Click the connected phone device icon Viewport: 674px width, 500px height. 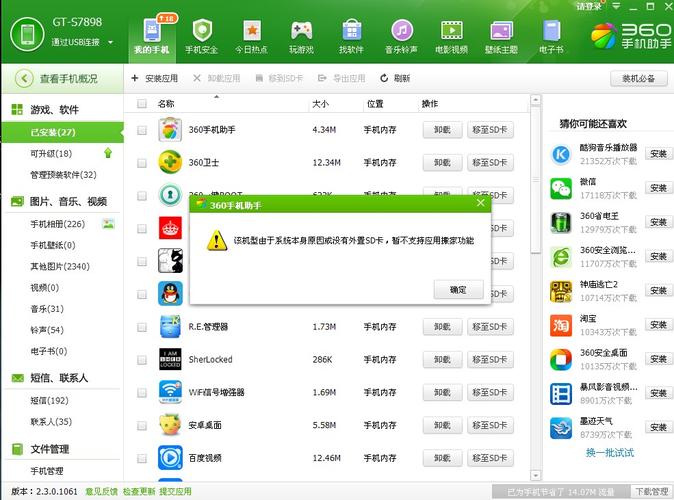pyautogui.click(x=27, y=34)
